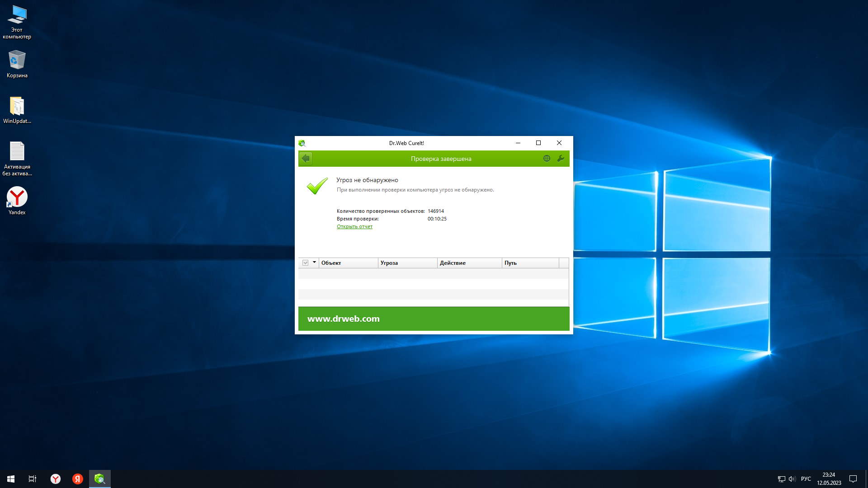
Task: Switch the РУС input language indicator
Action: pyautogui.click(x=806, y=479)
